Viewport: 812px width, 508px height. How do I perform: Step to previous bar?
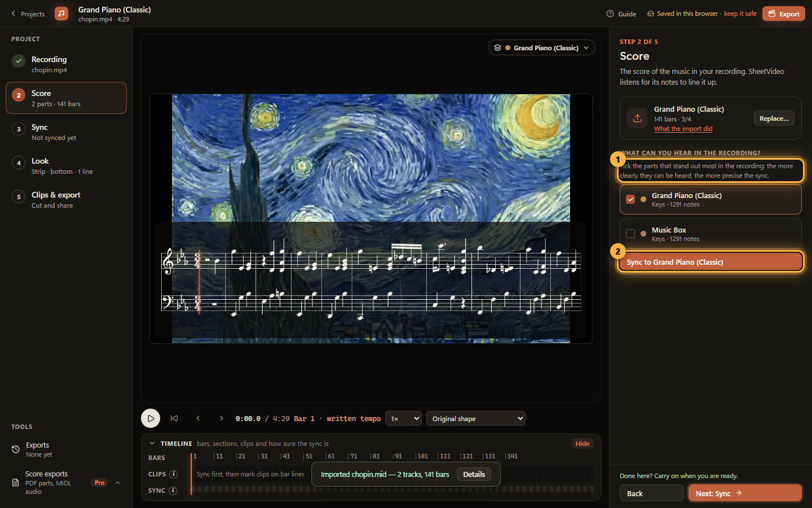click(x=198, y=418)
